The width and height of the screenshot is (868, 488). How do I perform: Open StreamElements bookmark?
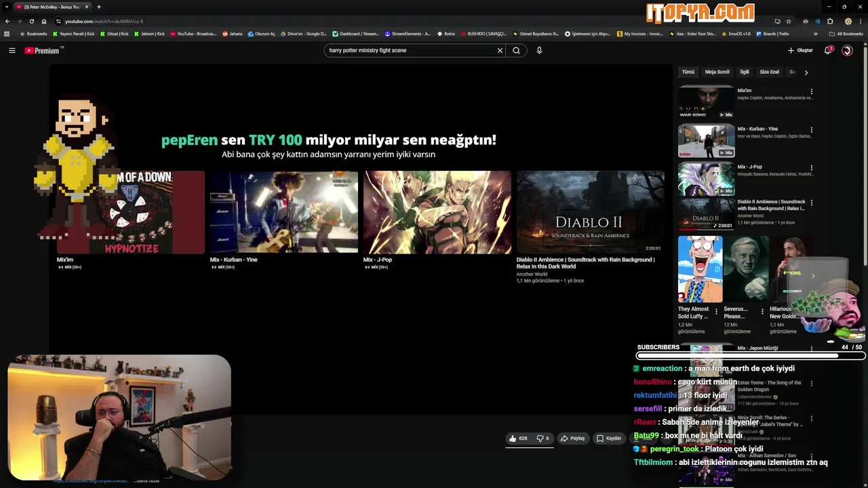[407, 33]
